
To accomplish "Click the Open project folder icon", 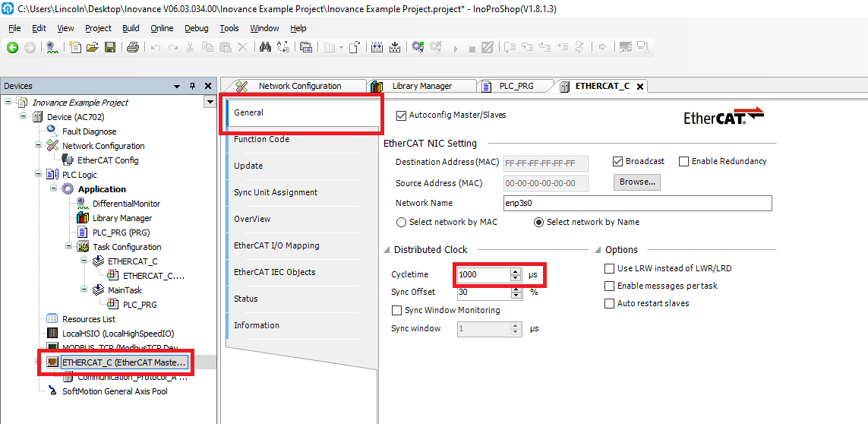I will pos(93,47).
